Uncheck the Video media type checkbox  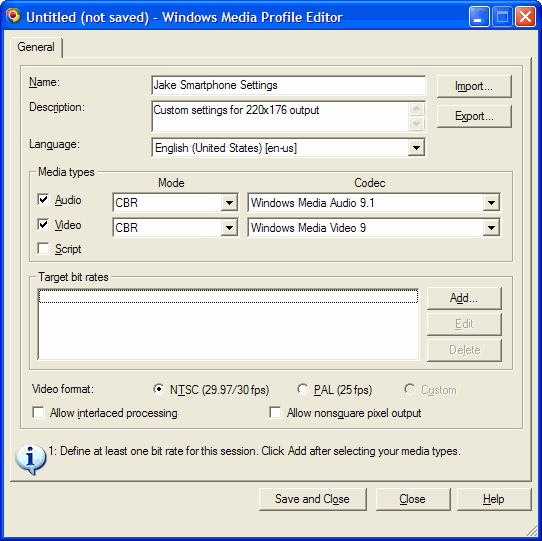44,225
